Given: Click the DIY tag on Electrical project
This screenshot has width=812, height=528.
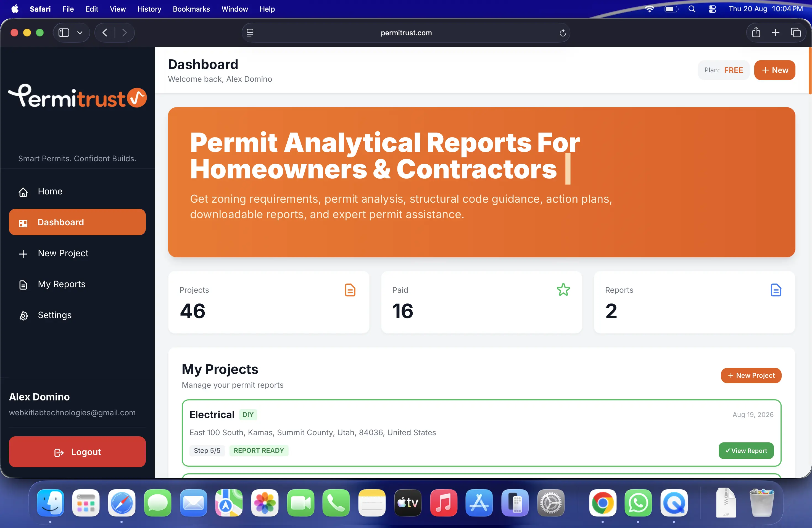Looking at the screenshot, I should [248, 415].
